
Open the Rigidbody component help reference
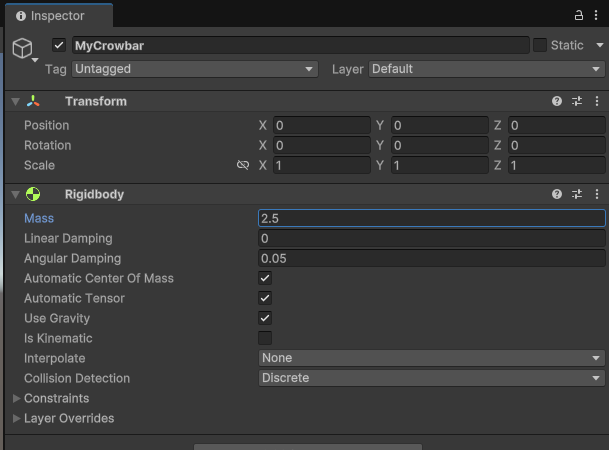(557, 194)
